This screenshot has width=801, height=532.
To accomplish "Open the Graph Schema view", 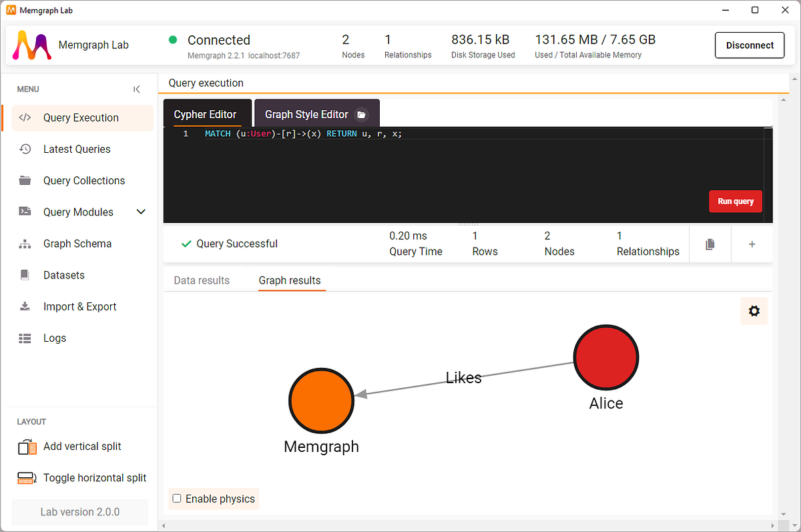I will point(77,244).
